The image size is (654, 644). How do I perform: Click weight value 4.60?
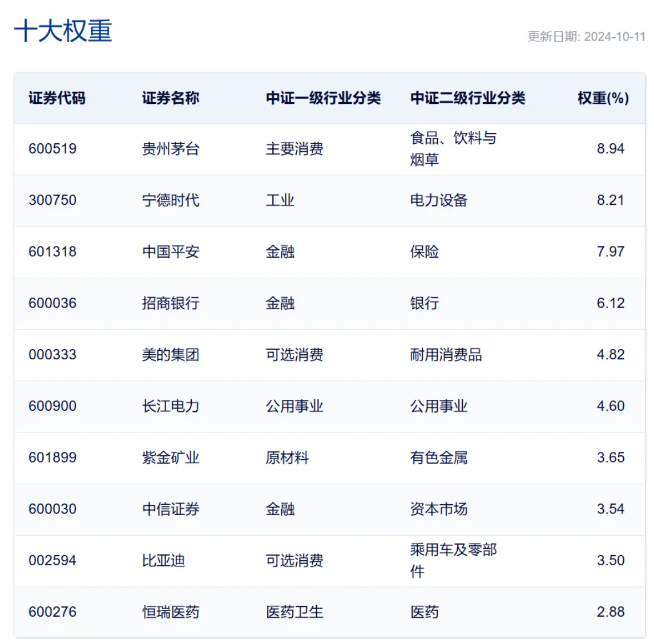[x=611, y=406]
